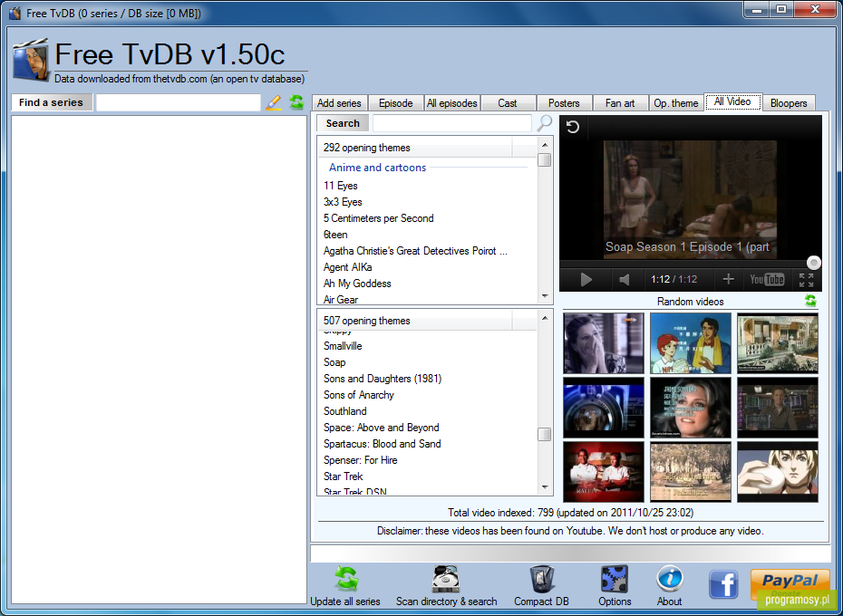The width and height of the screenshot is (843, 616).
Task: Open the anime thumbnail with blonde character
Action: (x=778, y=472)
